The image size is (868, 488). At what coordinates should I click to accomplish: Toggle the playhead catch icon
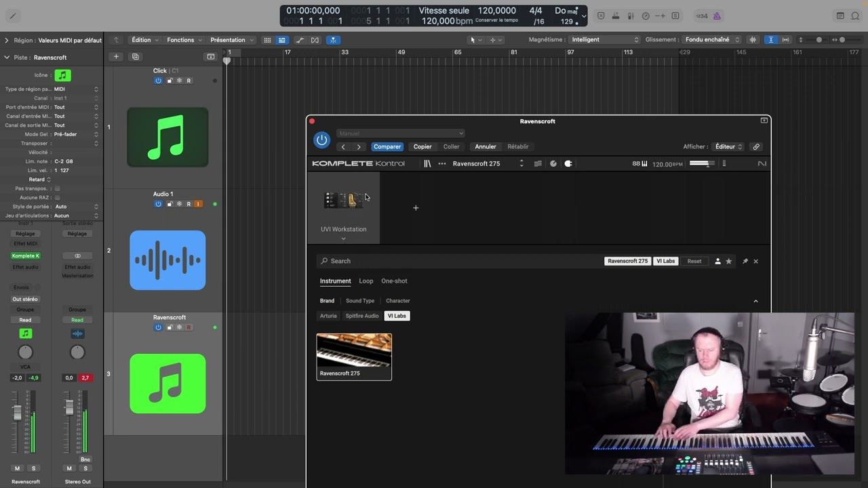click(333, 40)
